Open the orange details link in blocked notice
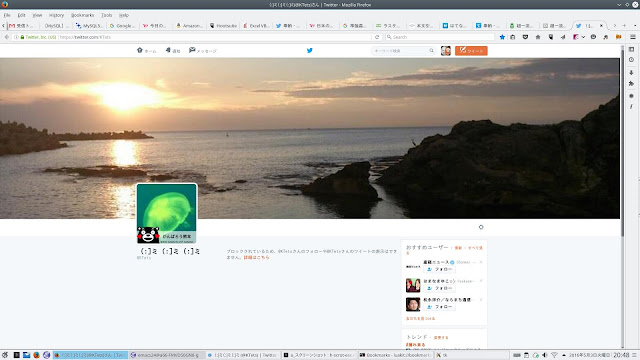This screenshot has width=640, height=360. tap(256, 258)
